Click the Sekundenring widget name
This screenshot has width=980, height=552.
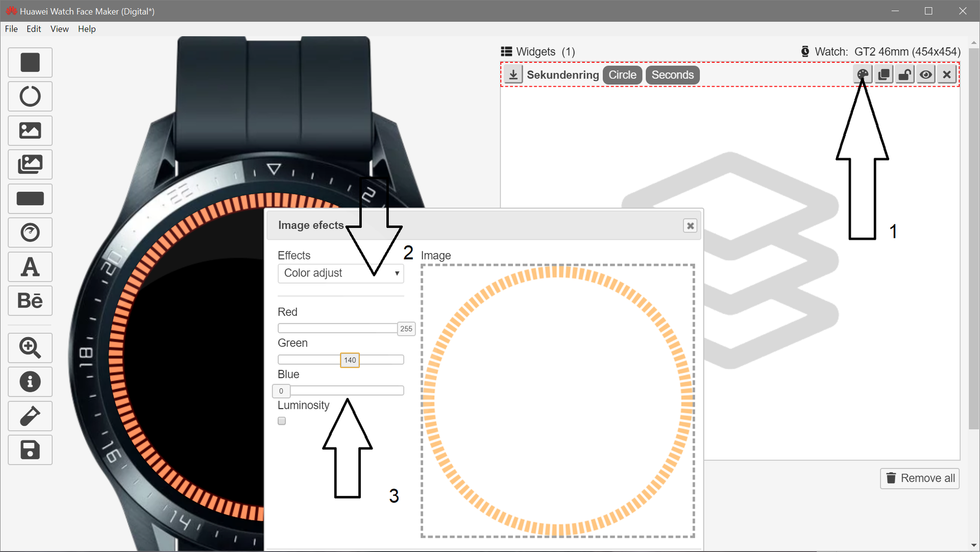(562, 75)
